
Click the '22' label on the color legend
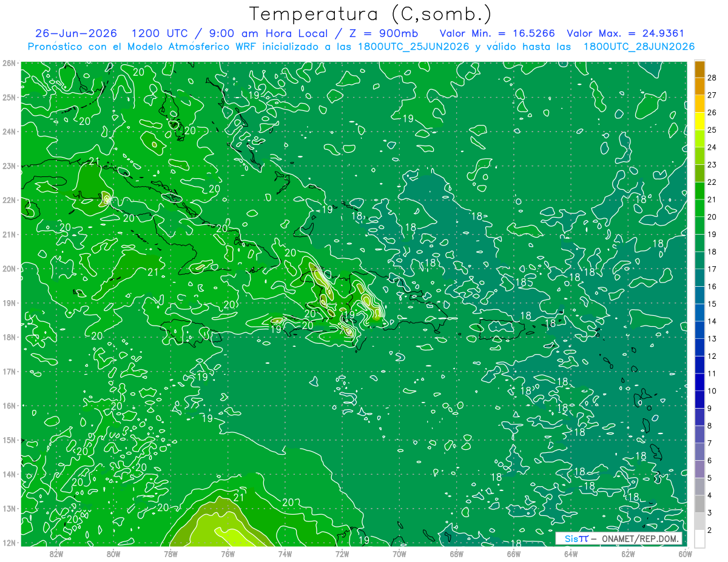[x=712, y=182]
